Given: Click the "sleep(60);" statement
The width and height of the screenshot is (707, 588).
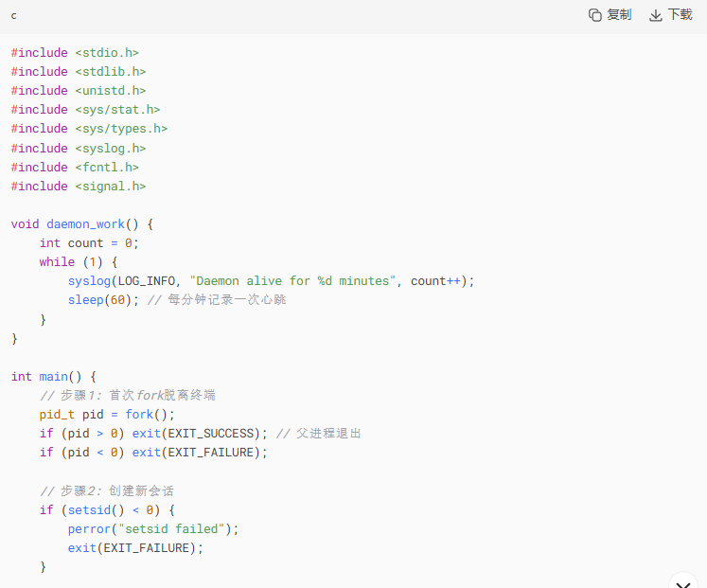Looking at the screenshot, I should click(x=103, y=300).
